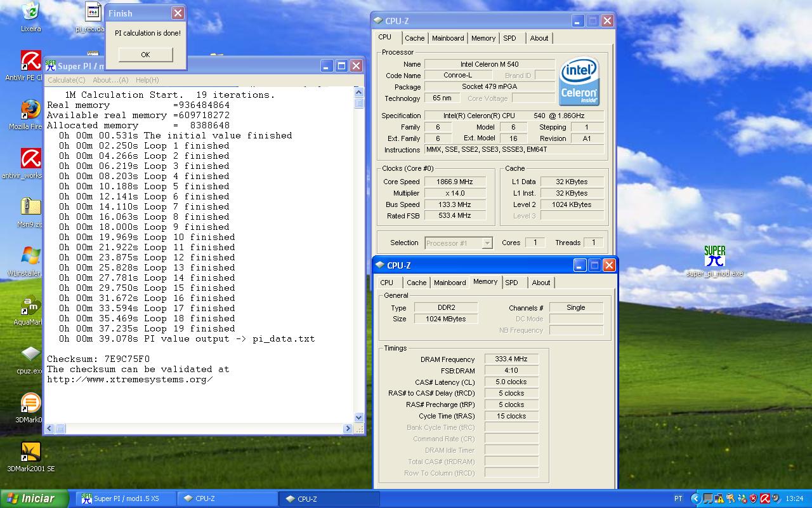812x508 pixels.
Task: Launch the 3DMark06 desktop shortcut
Action: (x=30, y=408)
